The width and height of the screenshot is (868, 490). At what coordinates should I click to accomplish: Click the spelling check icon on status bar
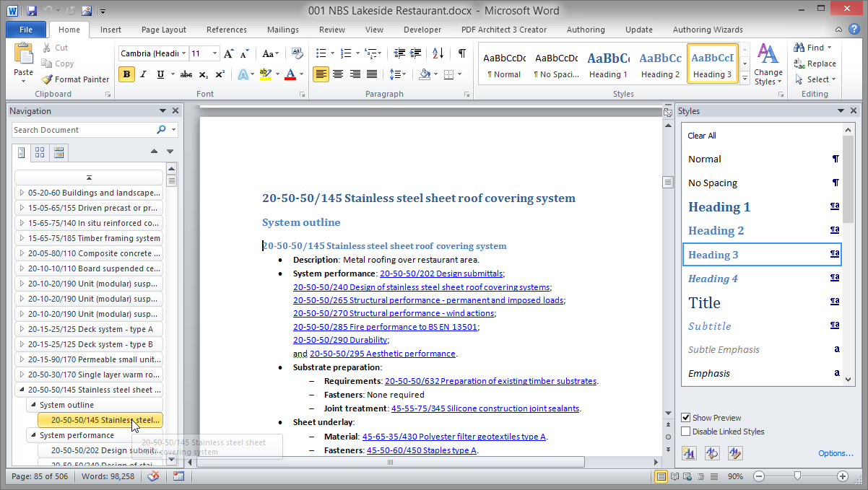point(152,476)
